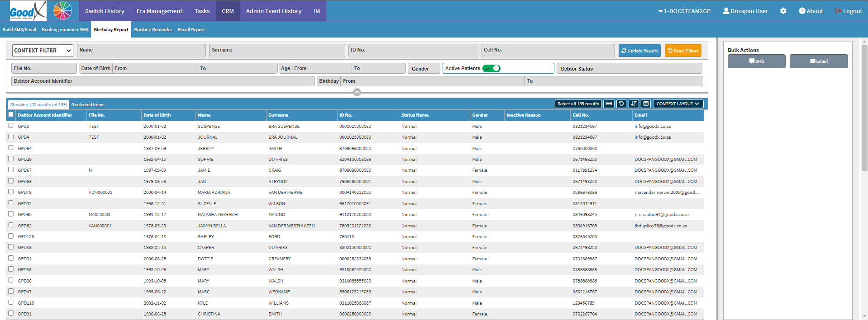Tick the checkbox for GPD64 row
This screenshot has width=868, height=320.
(x=11, y=148)
